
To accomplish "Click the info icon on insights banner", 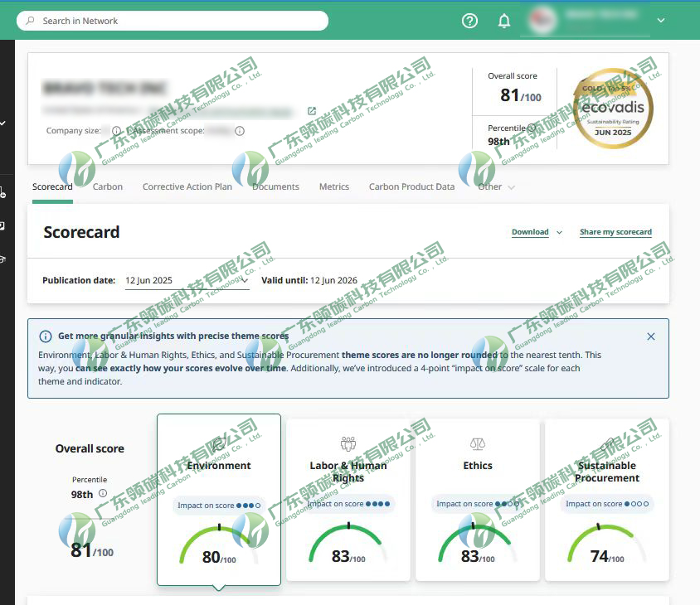I will click(46, 336).
